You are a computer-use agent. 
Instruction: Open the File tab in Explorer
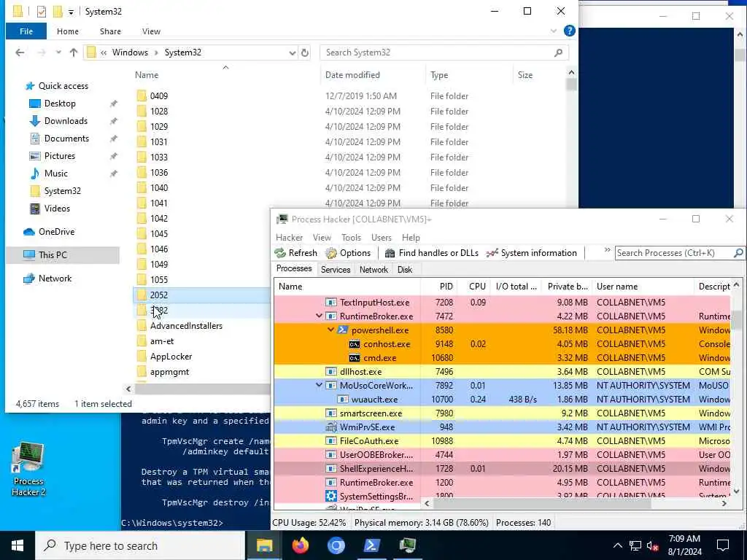[x=26, y=31]
